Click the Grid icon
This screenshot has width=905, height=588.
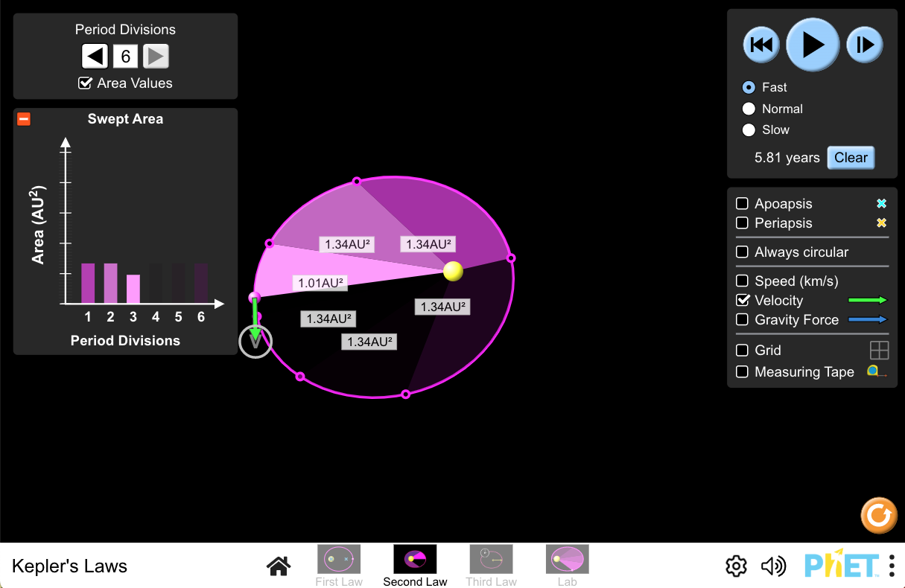[880, 350]
